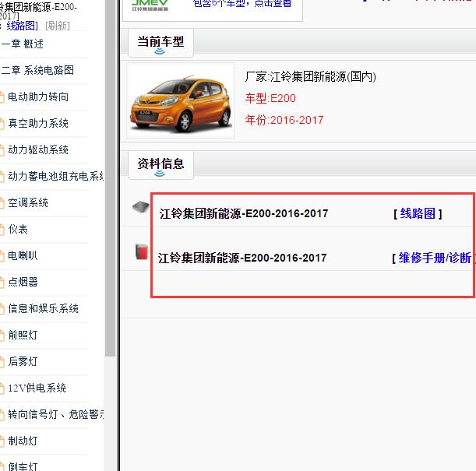This screenshot has width=476, height=471.
Task: Open the 线路图 link in 资料信息
Action: click(418, 213)
